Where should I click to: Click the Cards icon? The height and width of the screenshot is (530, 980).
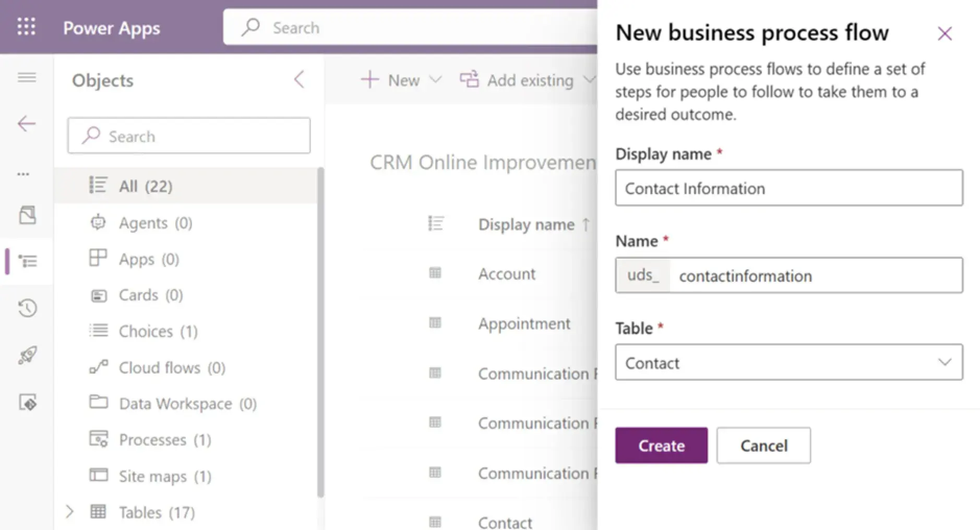click(99, 296)
